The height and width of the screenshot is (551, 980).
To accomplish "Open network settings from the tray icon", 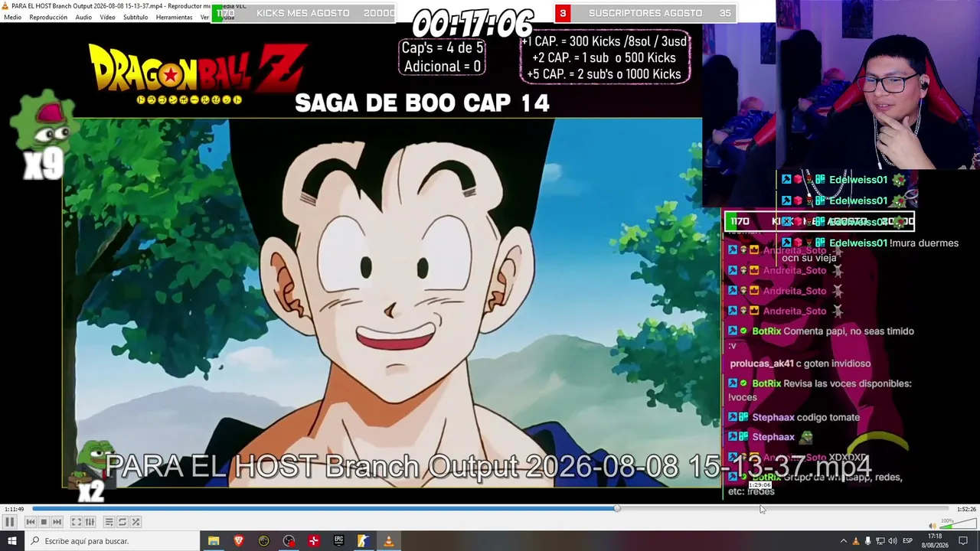I will click(x=880, y=541).
